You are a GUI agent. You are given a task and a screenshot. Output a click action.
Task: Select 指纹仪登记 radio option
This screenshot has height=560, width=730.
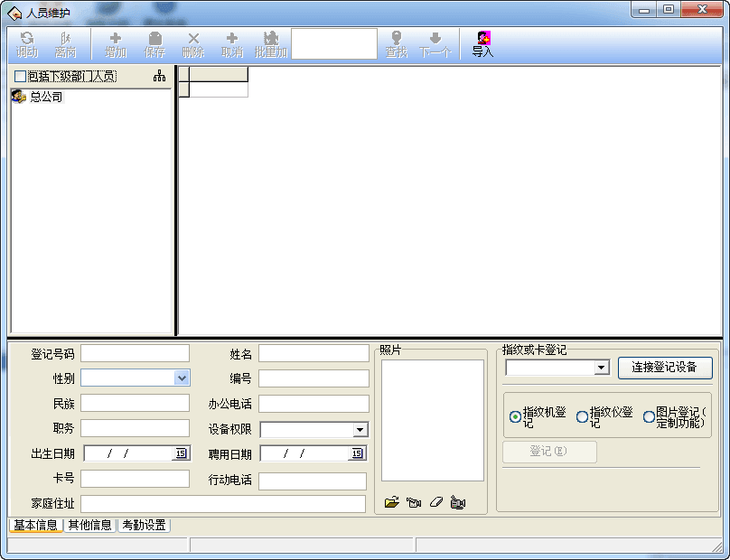[582, 416]
